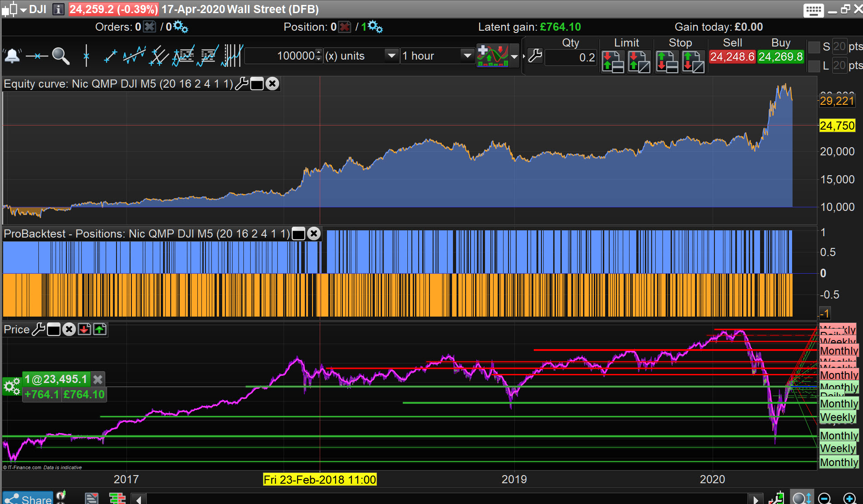Enable the L limit points checkbox
The width and height of the screenshot is (863, 504).
(814, 66)
